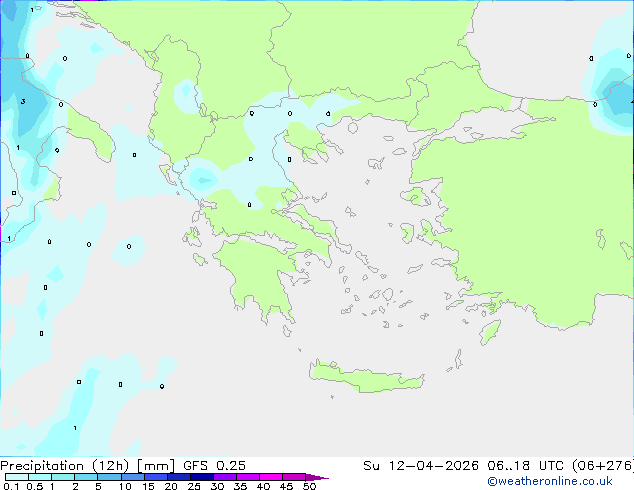Click the 'GFS 0.25' model label
The height and width of the screenshot is (490, 634).
click(x=214, y=466)
